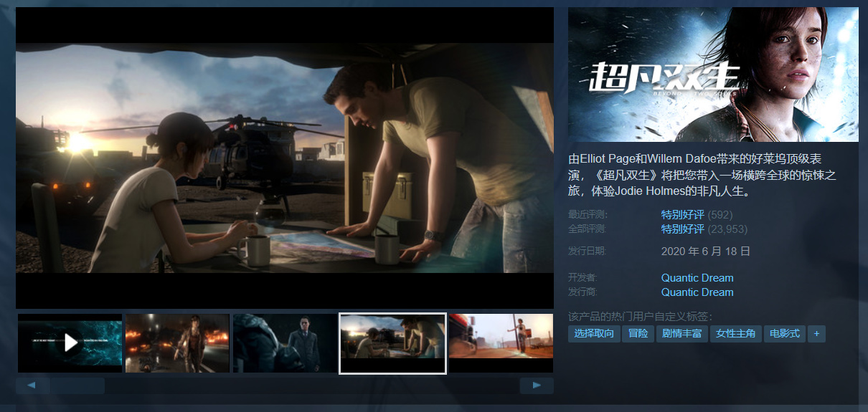Select the burning street screenshot thumbnail
This screenshot has height=412, width=868.
pos(177,343)
